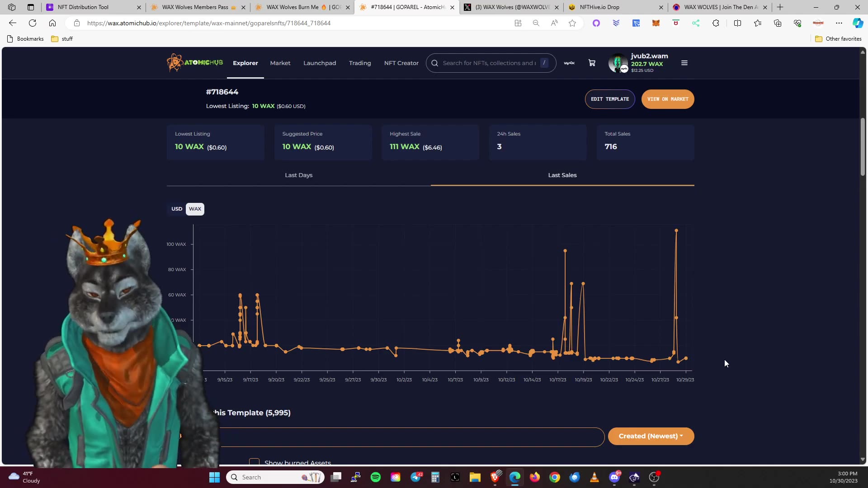The width and height of the screenshot is (868, 488).
Task: Expand the Other favorites folder
Action: click(x=839, y=39)
